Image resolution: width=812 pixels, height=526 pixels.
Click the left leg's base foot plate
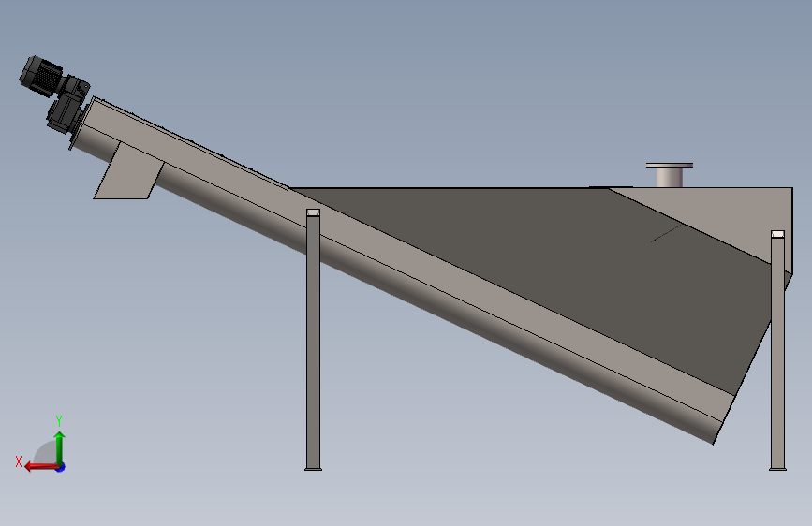(314, 469)
